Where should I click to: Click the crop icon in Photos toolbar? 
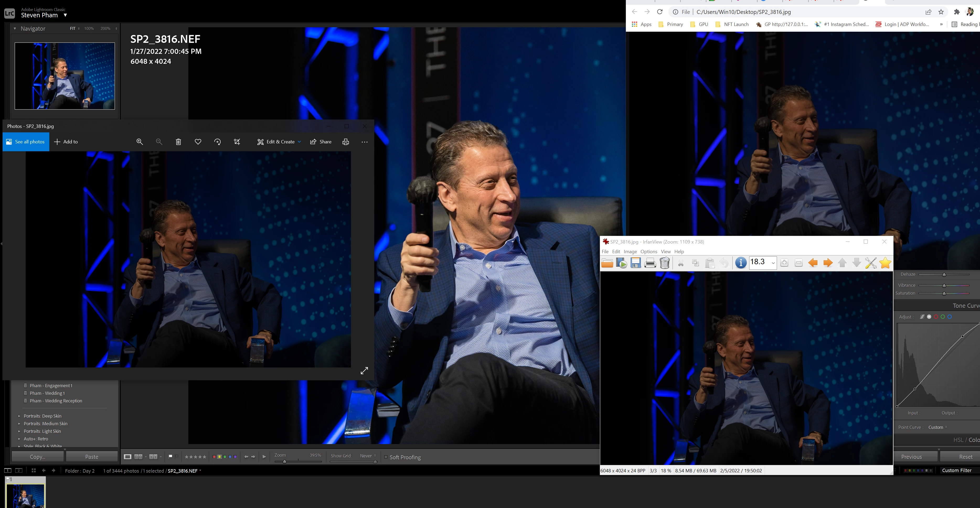tap(237, 142)
